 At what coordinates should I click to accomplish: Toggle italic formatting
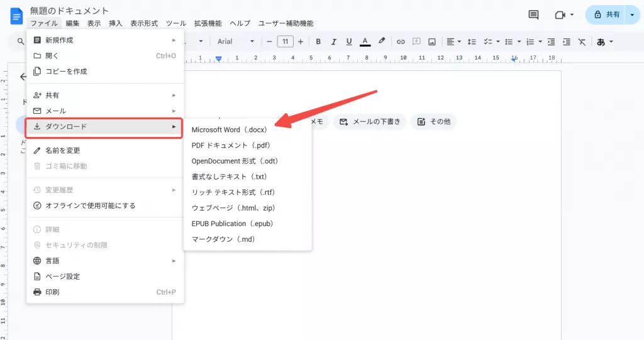pyautogui.click(x=333, y=41)
